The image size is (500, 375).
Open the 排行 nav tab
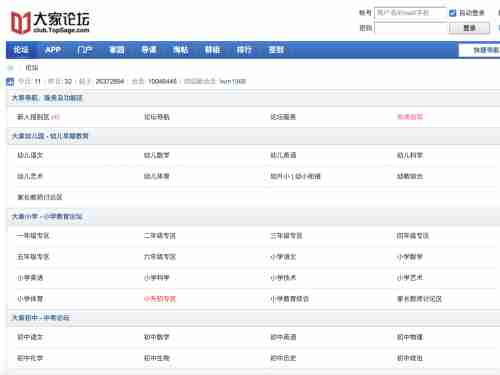coord(244,50)
